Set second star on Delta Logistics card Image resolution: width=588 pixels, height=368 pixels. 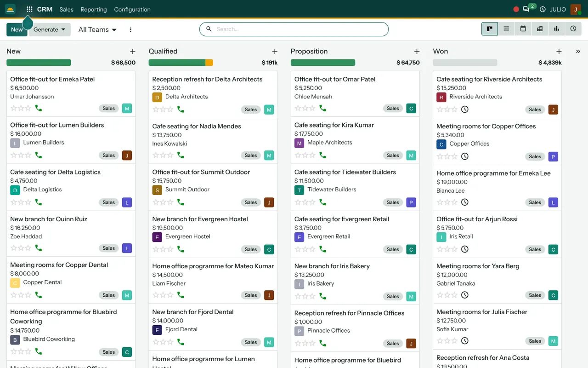(21, 202)
